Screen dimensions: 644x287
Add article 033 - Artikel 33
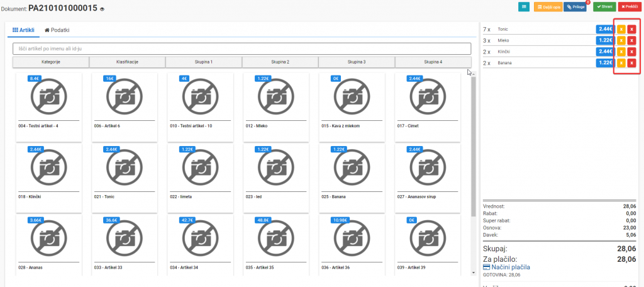[x=125, y=245]
